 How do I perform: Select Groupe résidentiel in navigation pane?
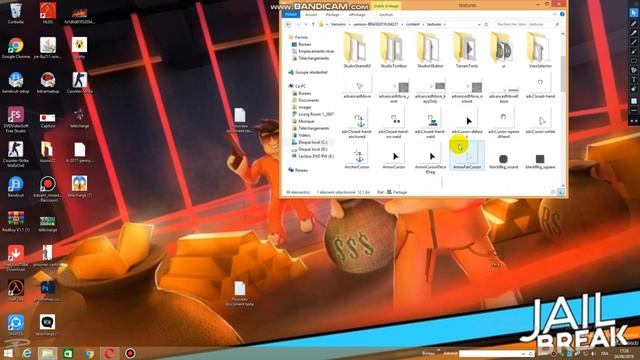pyautogui.click(x=308, y=72)
